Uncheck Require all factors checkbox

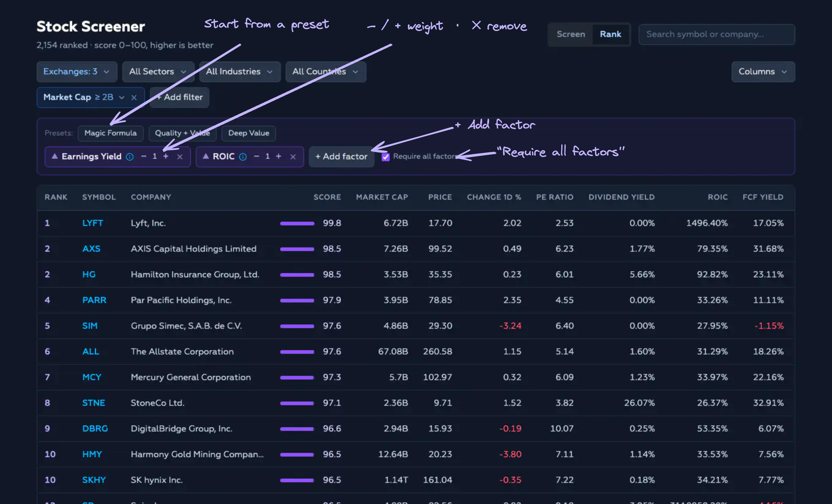[386, 157]
